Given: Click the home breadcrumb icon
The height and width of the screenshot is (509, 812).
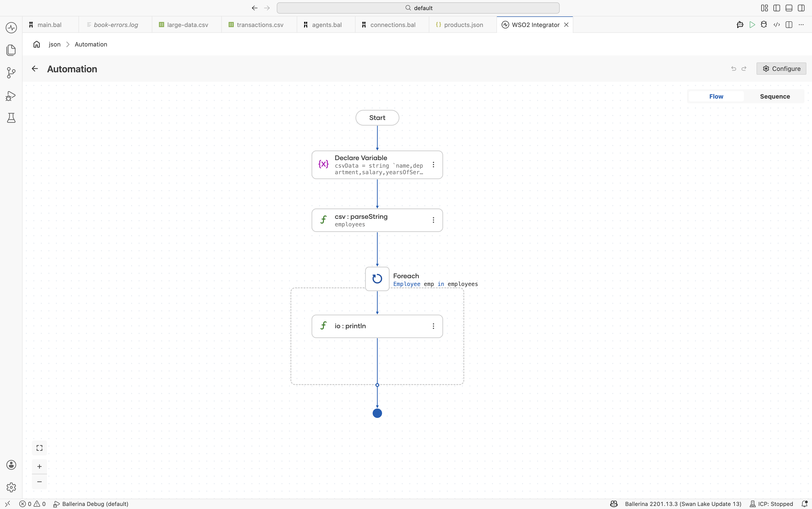Looking at the screenshot, I should 37,44.
